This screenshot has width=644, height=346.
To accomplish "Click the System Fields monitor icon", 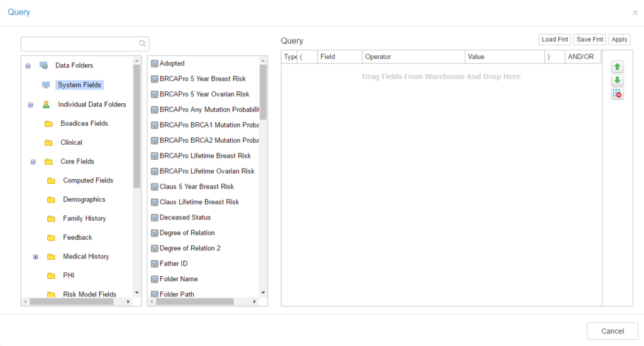I will (x=46, y=85).
